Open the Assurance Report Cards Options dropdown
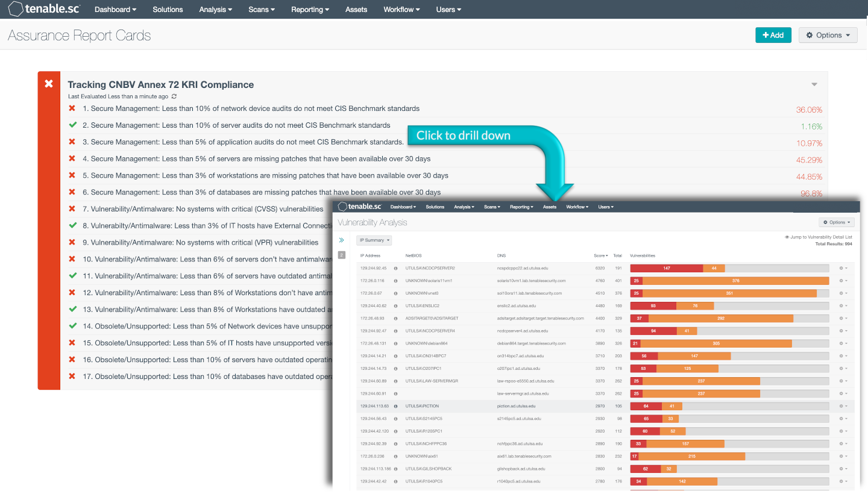This screenshot has width=868, height=494. pyautogui.click(x=828, y=35)
